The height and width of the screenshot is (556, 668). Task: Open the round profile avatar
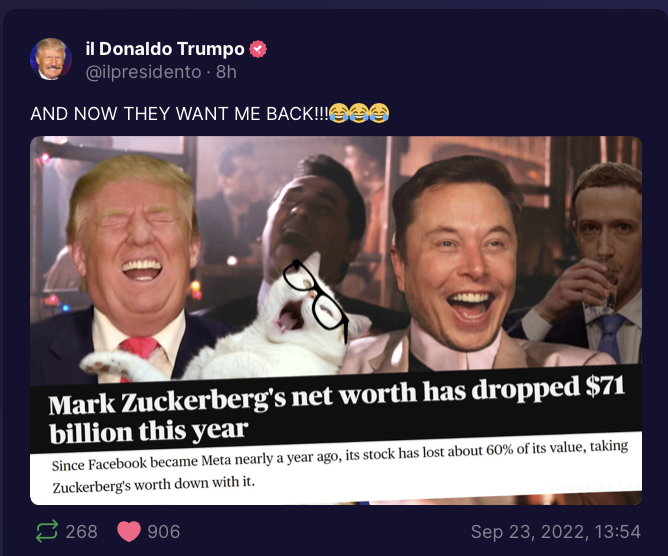pyautogui.click(x=51, y=59)
